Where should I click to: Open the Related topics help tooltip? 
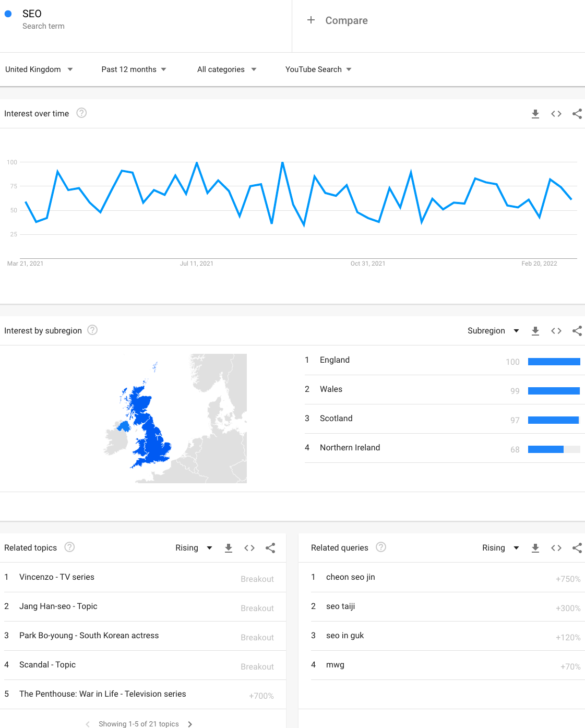click(69, 547)
